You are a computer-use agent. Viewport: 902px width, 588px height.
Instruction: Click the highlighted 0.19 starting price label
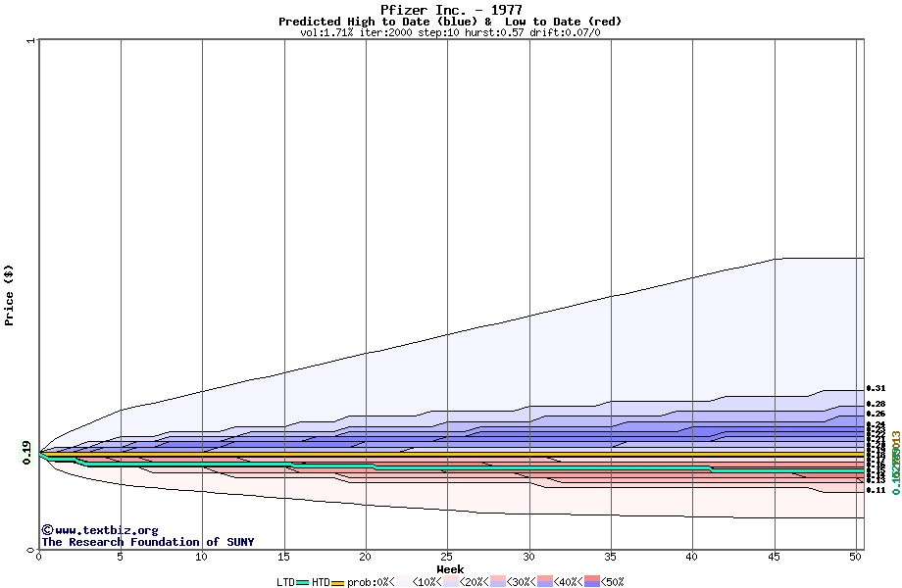coord(26,453)
